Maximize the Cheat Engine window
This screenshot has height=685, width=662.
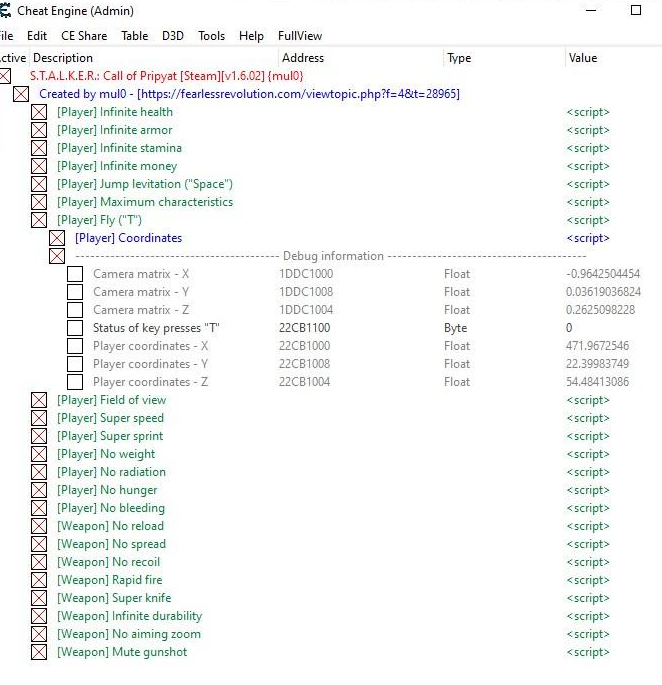(636, 10)
